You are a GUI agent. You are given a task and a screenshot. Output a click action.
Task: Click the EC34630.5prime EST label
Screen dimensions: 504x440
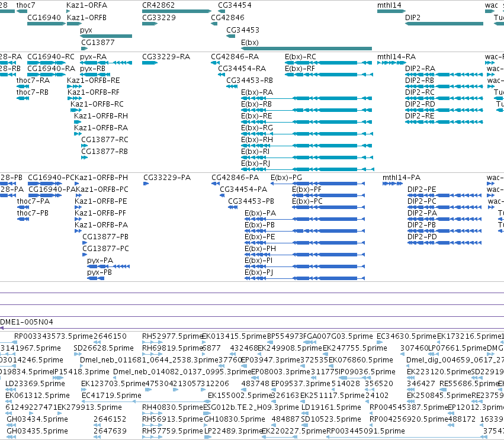click(407, 336)
